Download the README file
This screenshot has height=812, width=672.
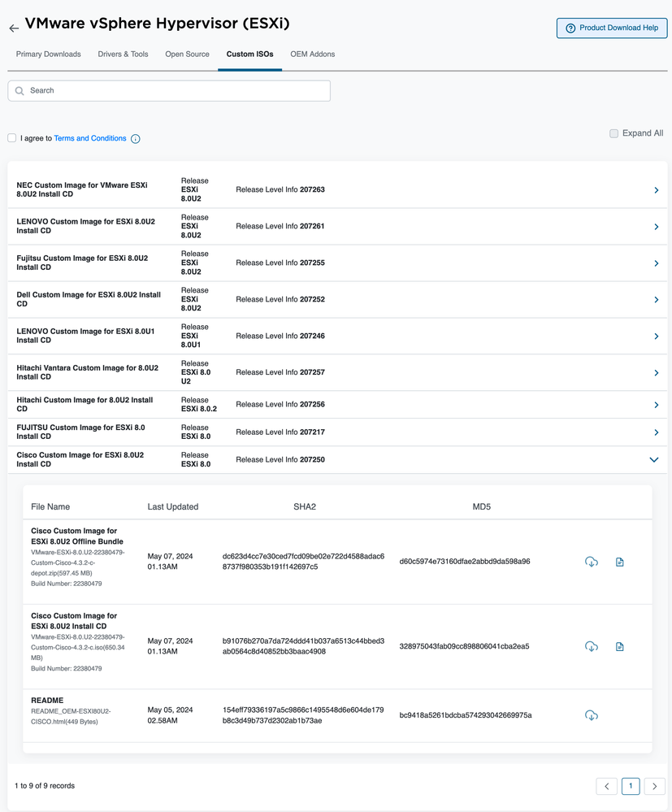point(592,715)
